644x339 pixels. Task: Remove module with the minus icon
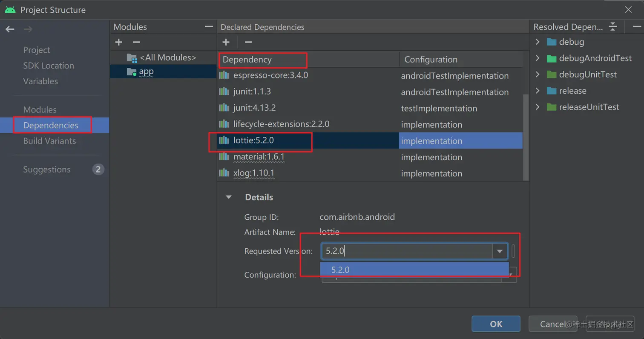tap(136, 42)
